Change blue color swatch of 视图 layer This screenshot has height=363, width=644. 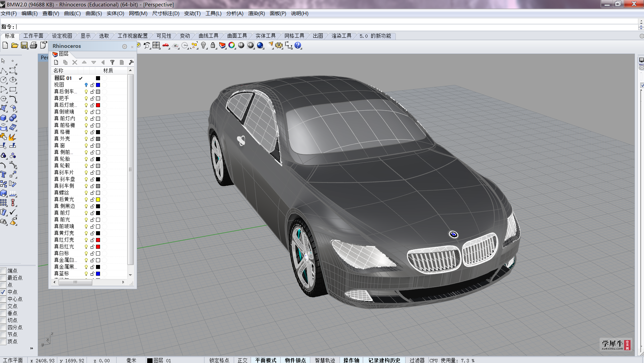pos(98,85)
